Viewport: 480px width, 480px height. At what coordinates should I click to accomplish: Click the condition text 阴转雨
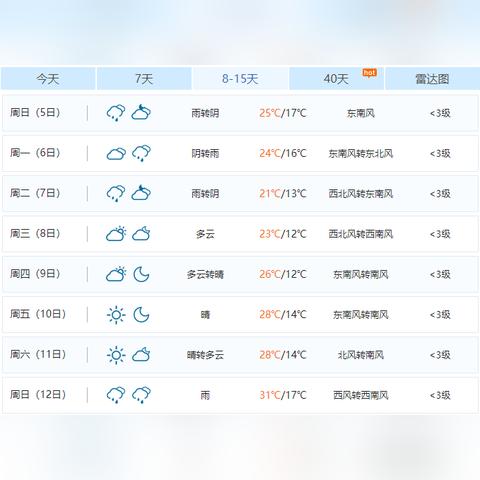pos(205,154)
